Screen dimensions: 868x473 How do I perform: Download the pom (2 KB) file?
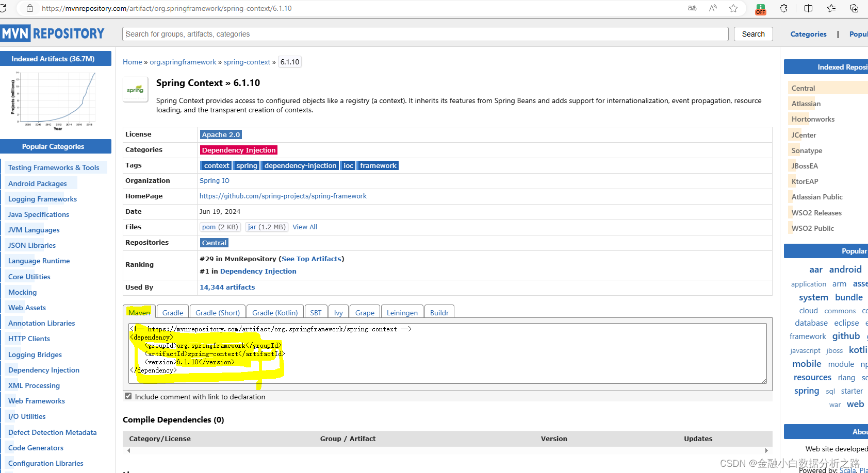(220, 227)
